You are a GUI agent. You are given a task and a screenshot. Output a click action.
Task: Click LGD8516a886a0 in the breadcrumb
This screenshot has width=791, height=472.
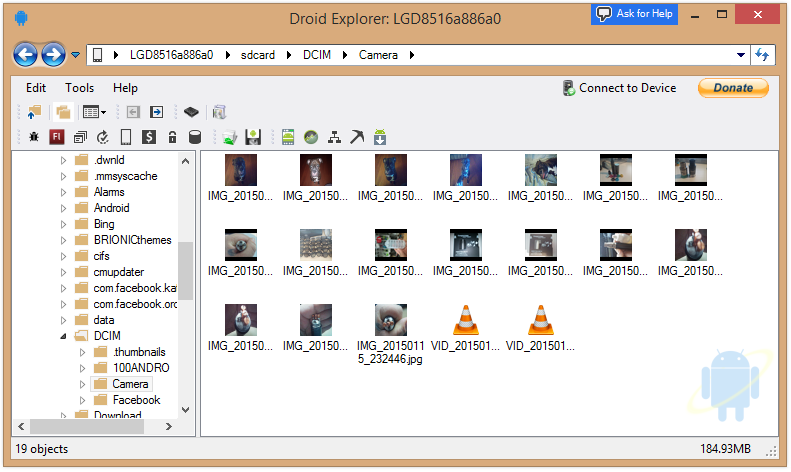(172, 55)
